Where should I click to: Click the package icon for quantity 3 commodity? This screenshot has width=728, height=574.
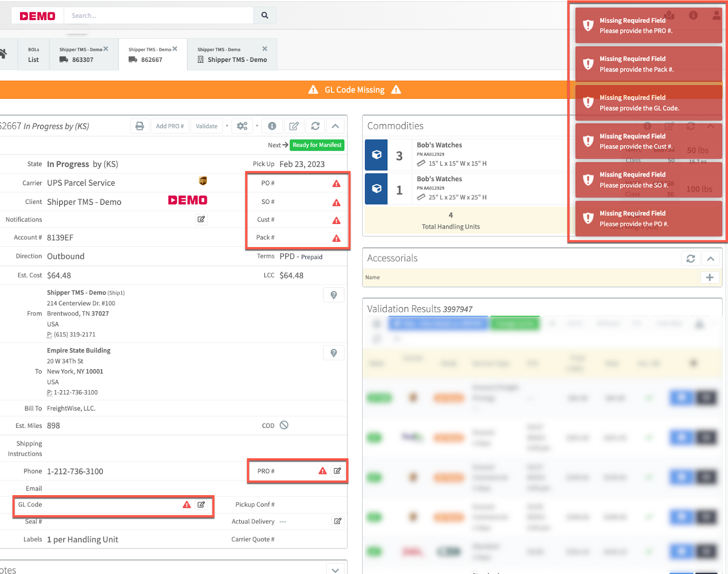(x=376, y=155)
